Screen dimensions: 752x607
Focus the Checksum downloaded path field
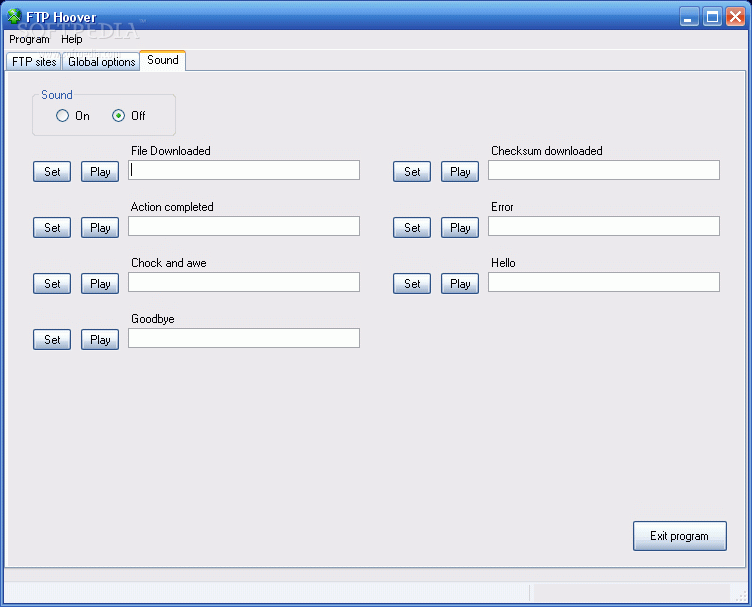604,170
